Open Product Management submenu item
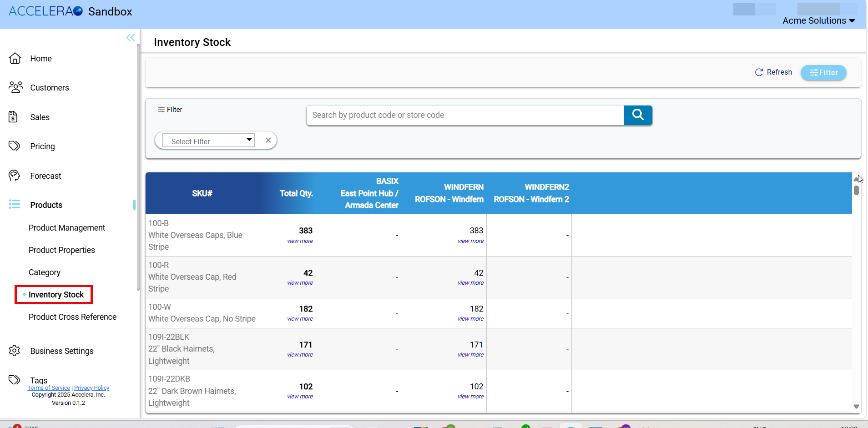This screenshot has width=868, height=428. 66,227
